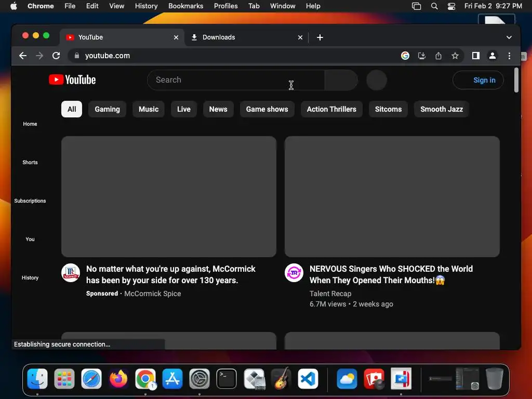Click the voice search circle button
Screen dimensions: 532x399
tap(377, 80)
